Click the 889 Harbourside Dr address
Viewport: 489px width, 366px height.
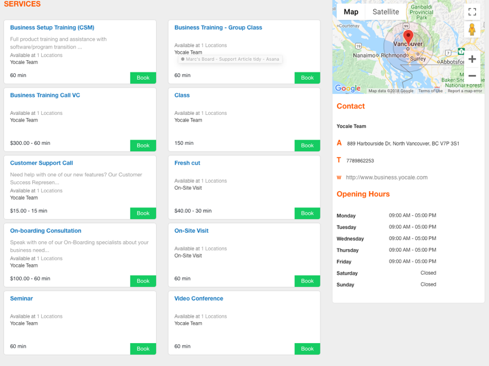403,144
